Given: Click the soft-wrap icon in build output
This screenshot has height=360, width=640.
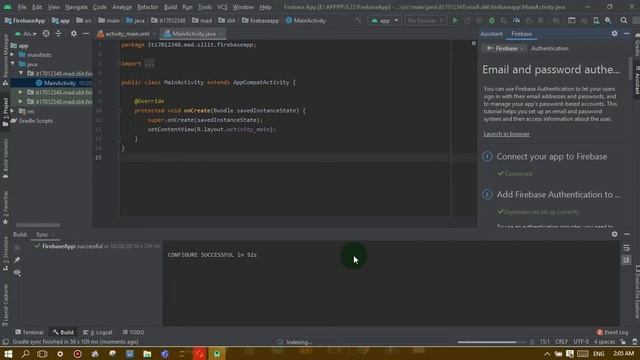Looking at the screenshot, I should [x=627, y=248].
